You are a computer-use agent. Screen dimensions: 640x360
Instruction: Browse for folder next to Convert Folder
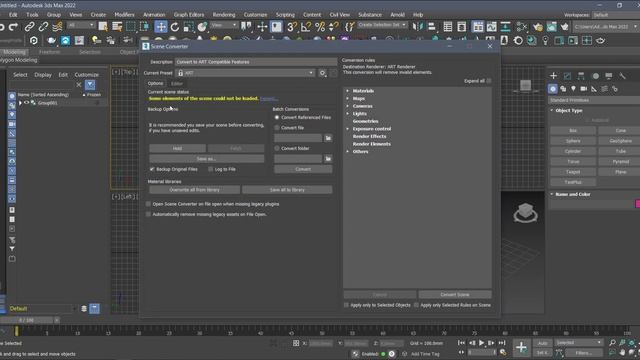coord(328,158)
